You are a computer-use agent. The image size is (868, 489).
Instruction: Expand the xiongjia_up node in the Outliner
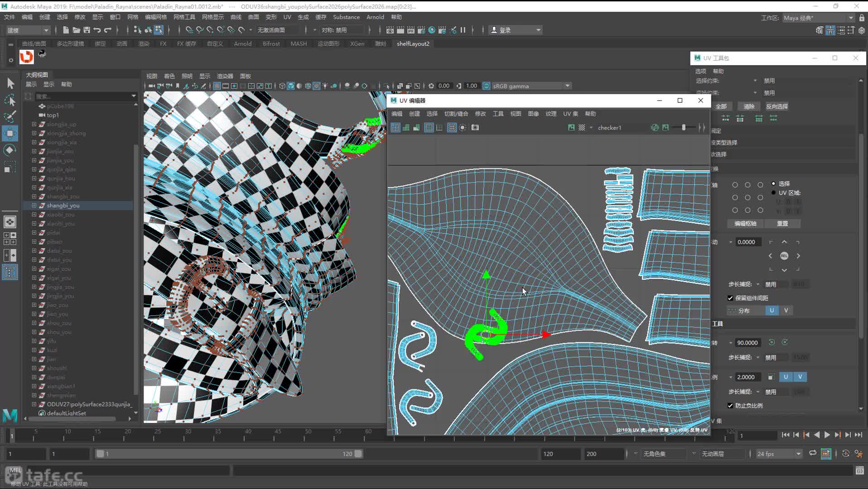pyautogui.click(x=34, y=124)
